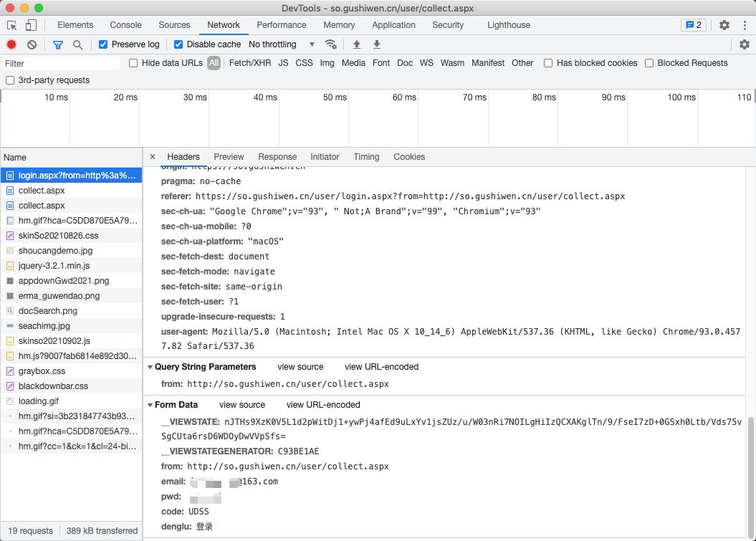
Task: Enable the Hide data URLs checkbox
Action: pos(133,63)
